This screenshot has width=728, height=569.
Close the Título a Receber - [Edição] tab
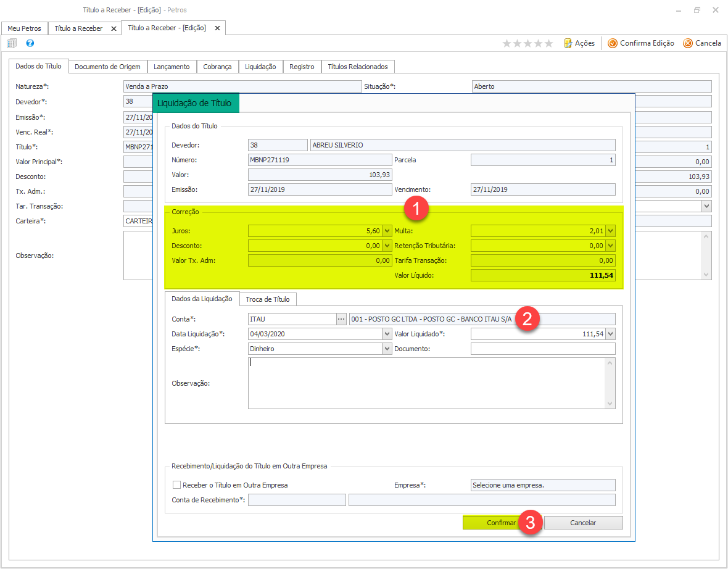[x=217, y=28]
